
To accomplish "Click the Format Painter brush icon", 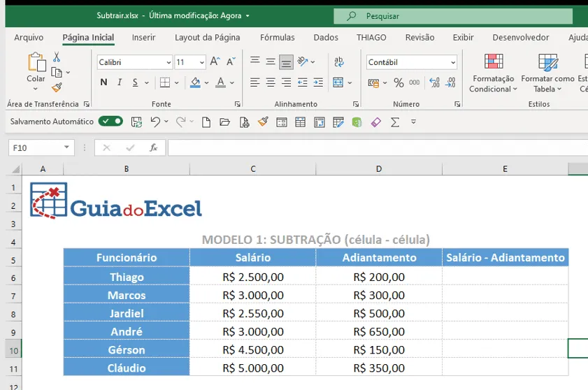I will [x=57, y=87].
